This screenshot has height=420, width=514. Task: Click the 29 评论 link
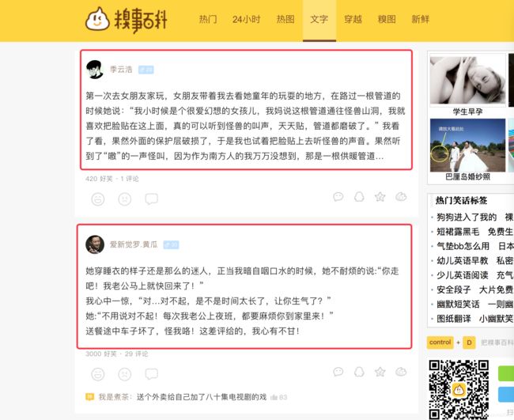(136, 354)
